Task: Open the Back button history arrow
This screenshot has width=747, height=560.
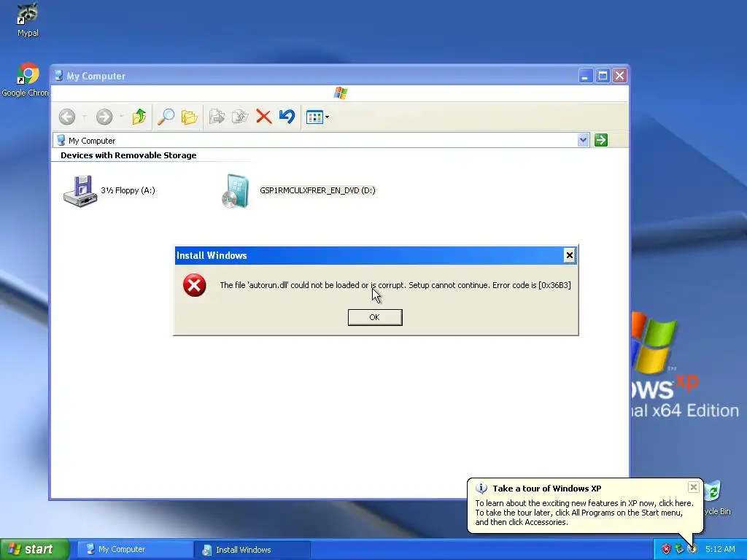Action: pos(85,117)
